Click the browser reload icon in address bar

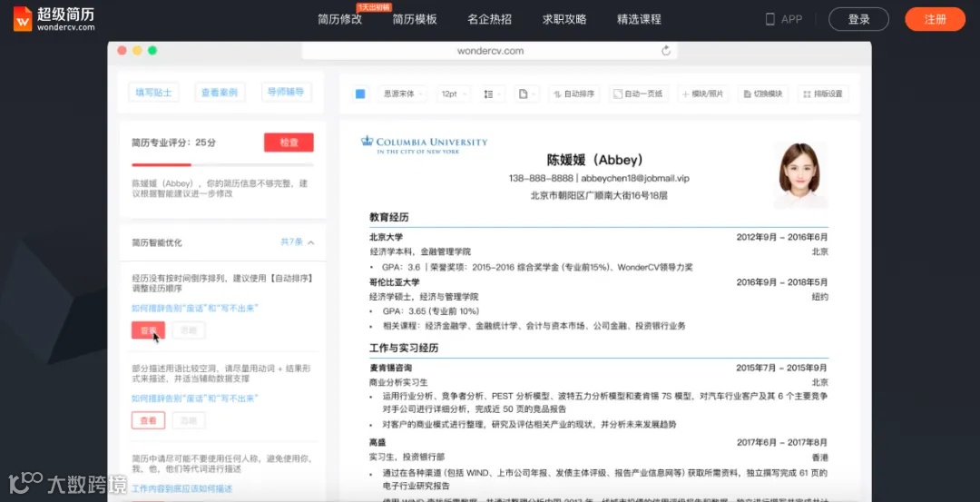pos(666,51)
